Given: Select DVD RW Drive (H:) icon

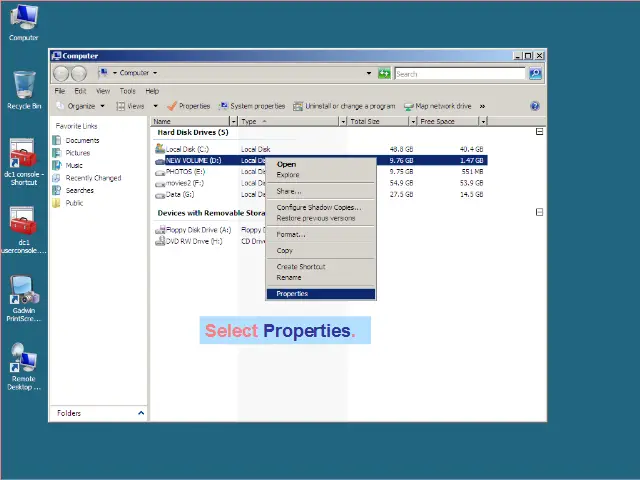Looking at the screenshot, I should [160, 241].
